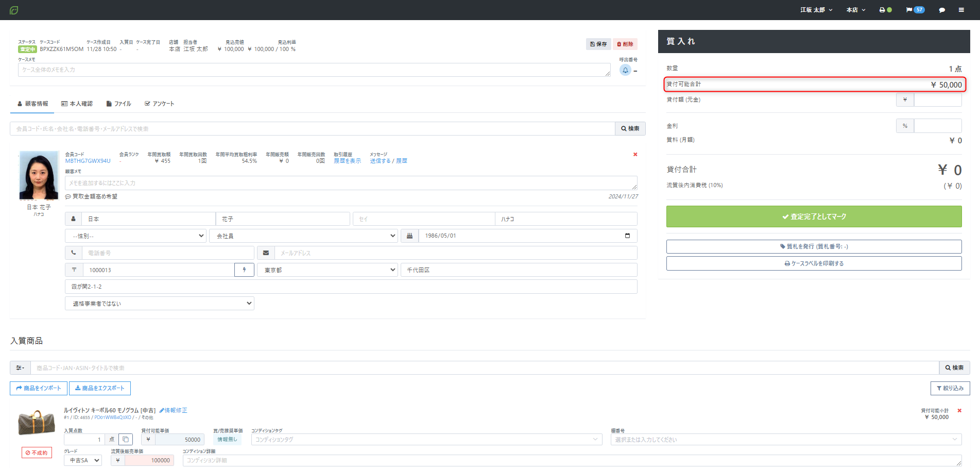
Task: Click the red 削除 delete button
Action: (x=625, y=44)
